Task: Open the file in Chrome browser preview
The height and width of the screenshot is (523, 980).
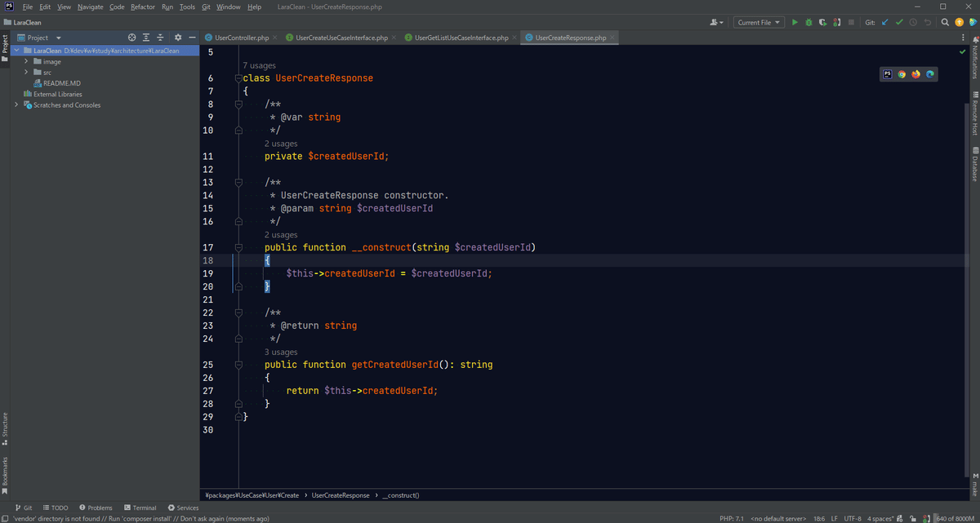Action: click(902, 73)
